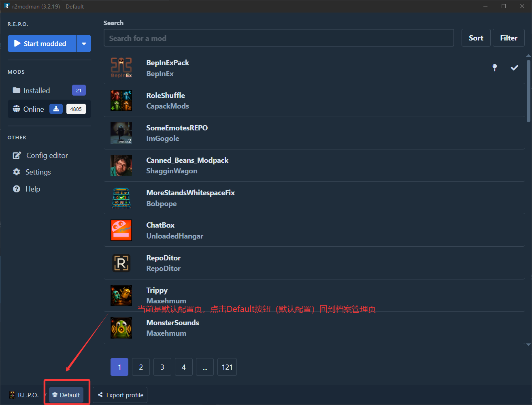This screenshot has width=532, height=405.
Task: Click the pagination ellipsis button
Action: point(205,367)
